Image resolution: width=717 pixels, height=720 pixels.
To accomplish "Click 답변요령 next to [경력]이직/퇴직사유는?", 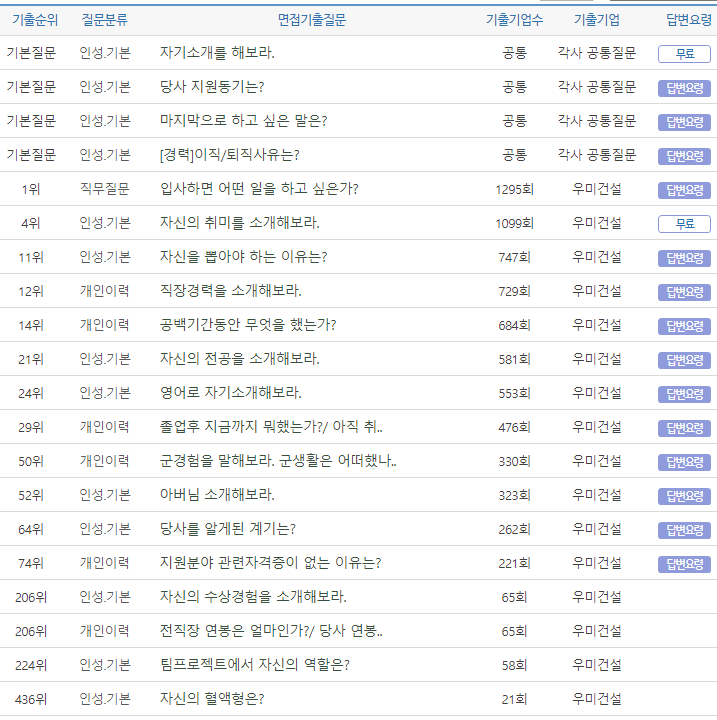I will (684, 156).
